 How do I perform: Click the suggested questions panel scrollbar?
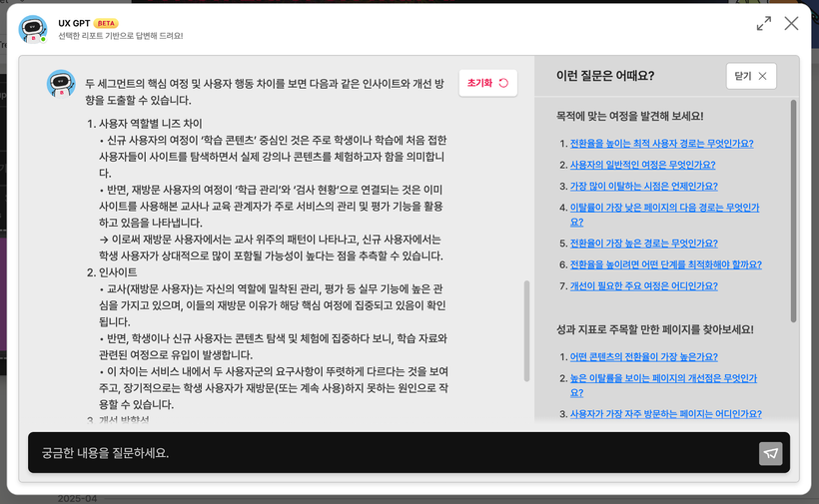tap(794, 210)
